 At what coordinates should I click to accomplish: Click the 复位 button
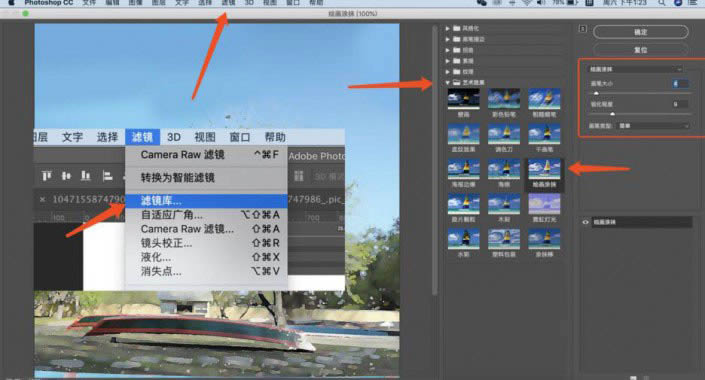click(641, 50)
